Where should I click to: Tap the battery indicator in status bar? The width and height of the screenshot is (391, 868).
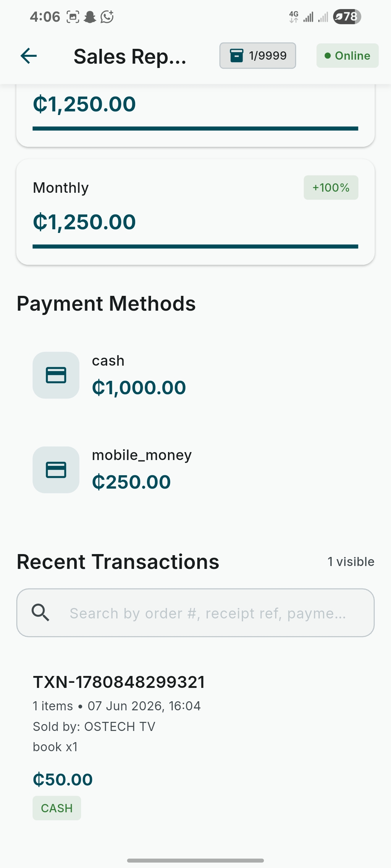point(347,17)
